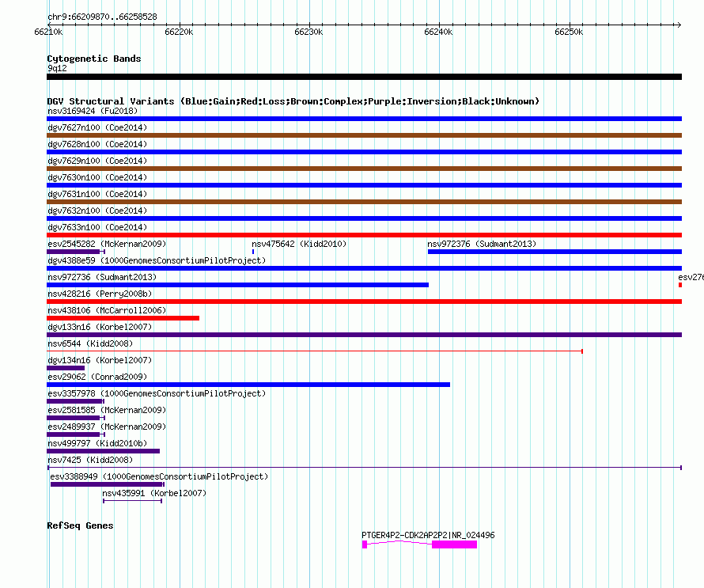The image size is (704, 588).
Task: Click the nsv3169424 (Fu2018) blue variant bar
Action: click(x=364, y=119)
